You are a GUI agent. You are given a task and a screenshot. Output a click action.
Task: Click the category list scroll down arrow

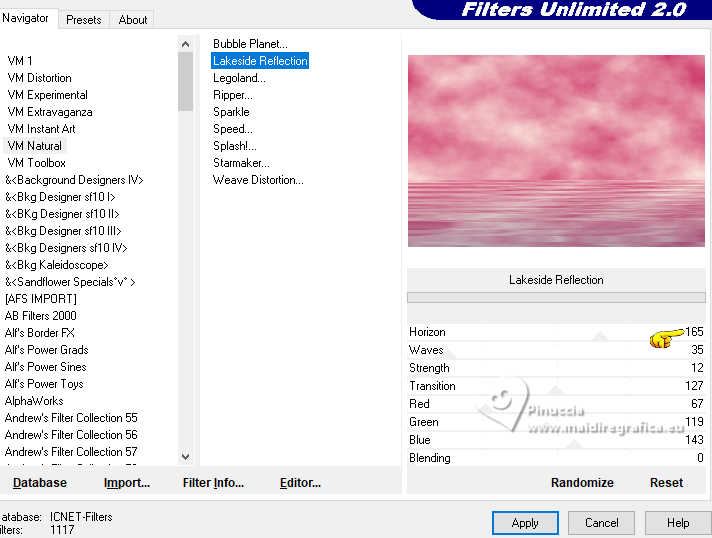(185, 456)
